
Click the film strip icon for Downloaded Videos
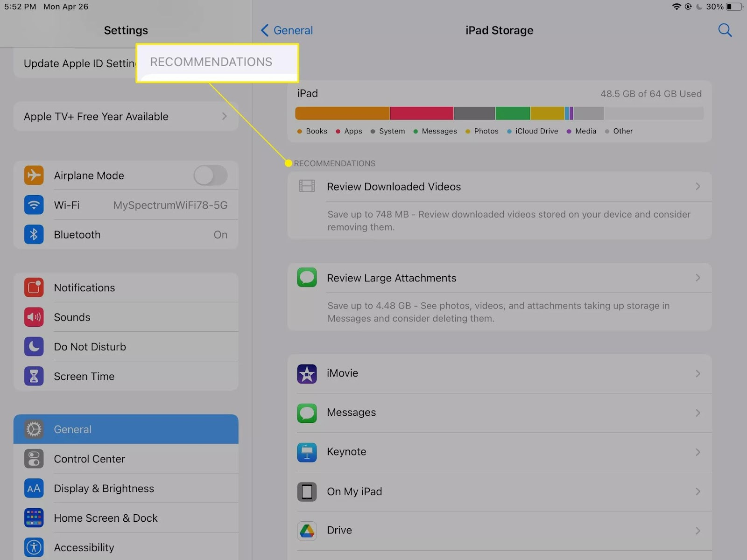[x=307, y=186]
